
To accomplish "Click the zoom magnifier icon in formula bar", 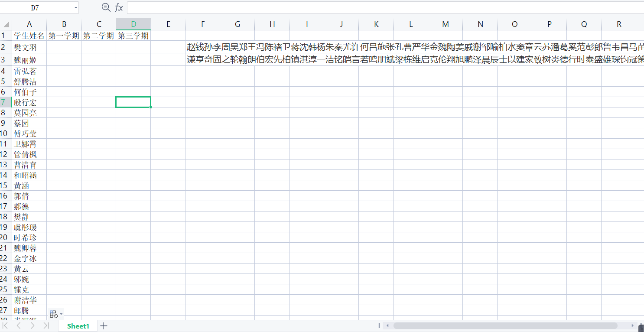I will point(106,7).
